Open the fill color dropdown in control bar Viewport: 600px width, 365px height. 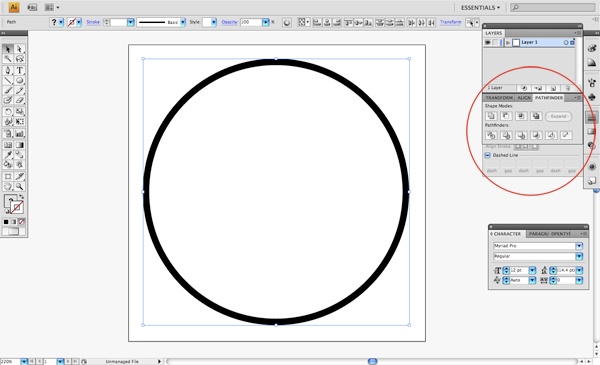click(61, 22)
